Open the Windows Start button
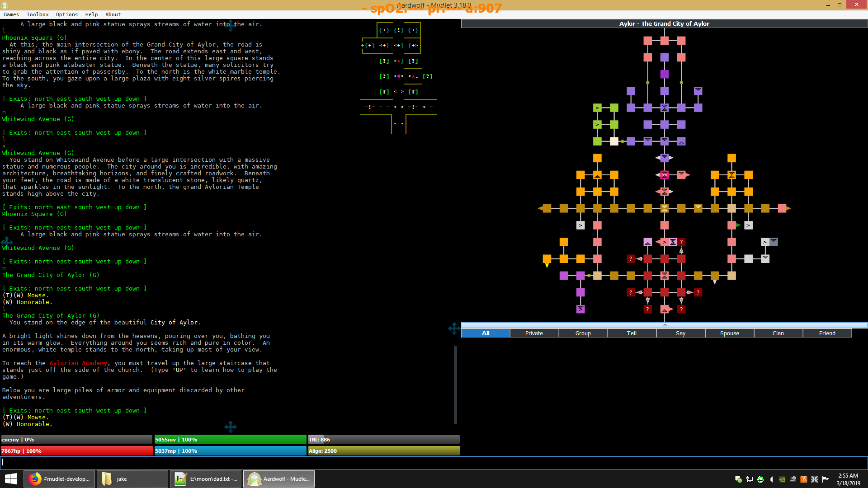Viewport: 868px width, 488px height. [11, 479]
